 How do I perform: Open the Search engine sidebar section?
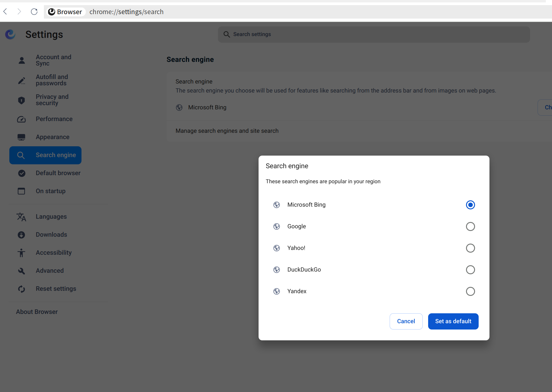coord(45,155)
